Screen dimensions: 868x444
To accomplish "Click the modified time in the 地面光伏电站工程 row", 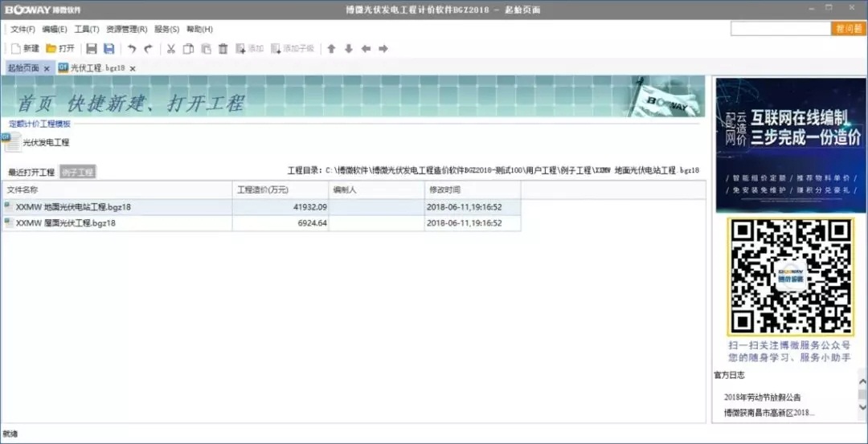I will point(465,207).
